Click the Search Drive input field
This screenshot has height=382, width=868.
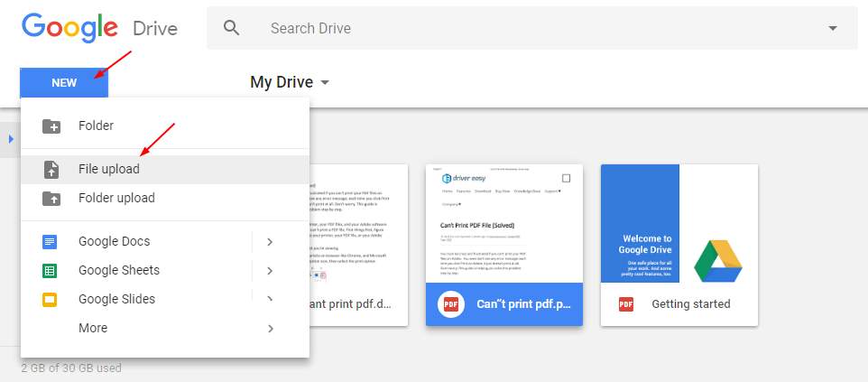(531, 28)
